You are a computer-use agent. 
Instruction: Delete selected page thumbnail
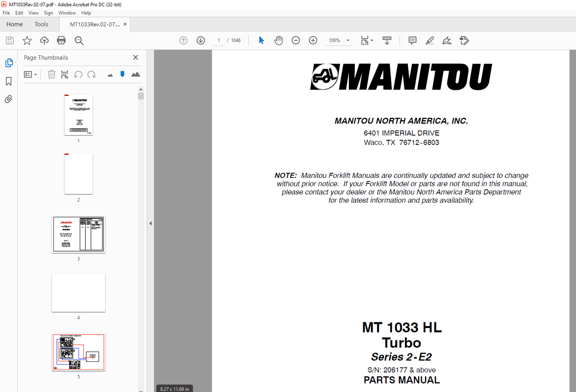(51, 74)
